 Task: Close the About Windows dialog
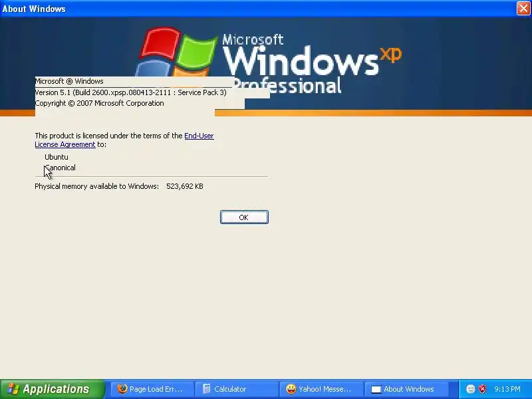(523, 8)
